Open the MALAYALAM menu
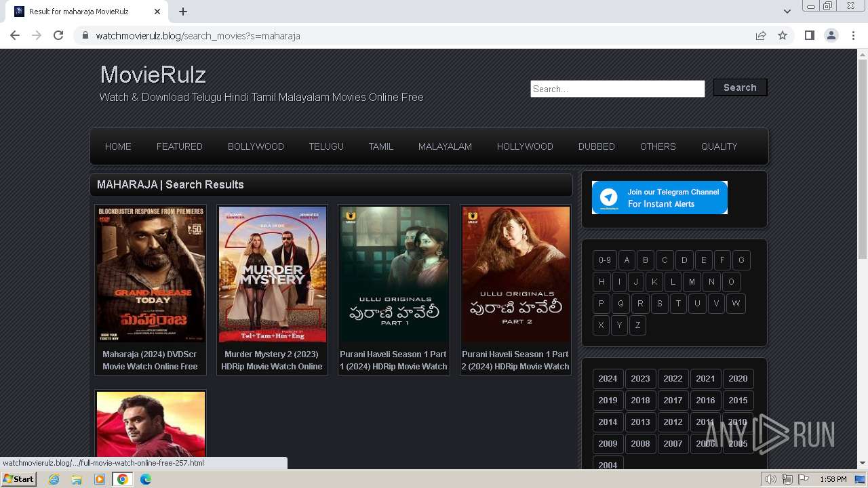Viewport: 868px width, 488px height. 445,146
